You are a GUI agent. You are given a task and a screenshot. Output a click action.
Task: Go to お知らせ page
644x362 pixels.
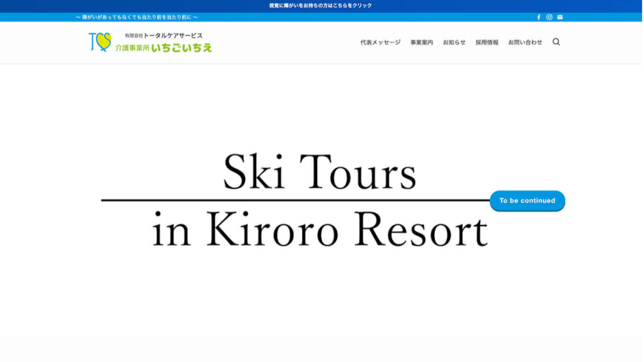tap(456, 43)
